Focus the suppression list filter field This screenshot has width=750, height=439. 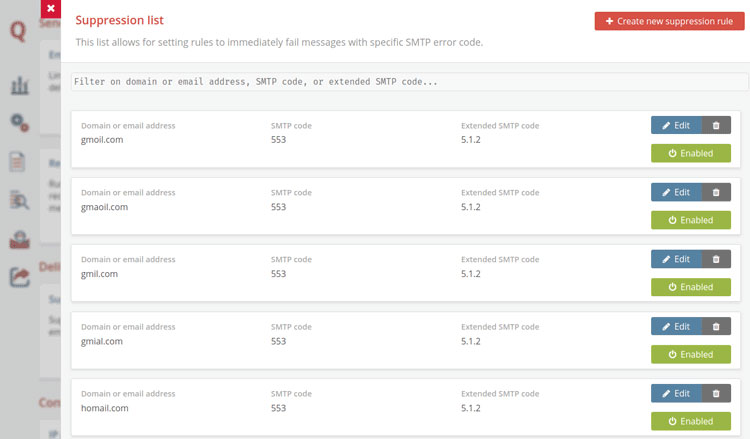409,82
